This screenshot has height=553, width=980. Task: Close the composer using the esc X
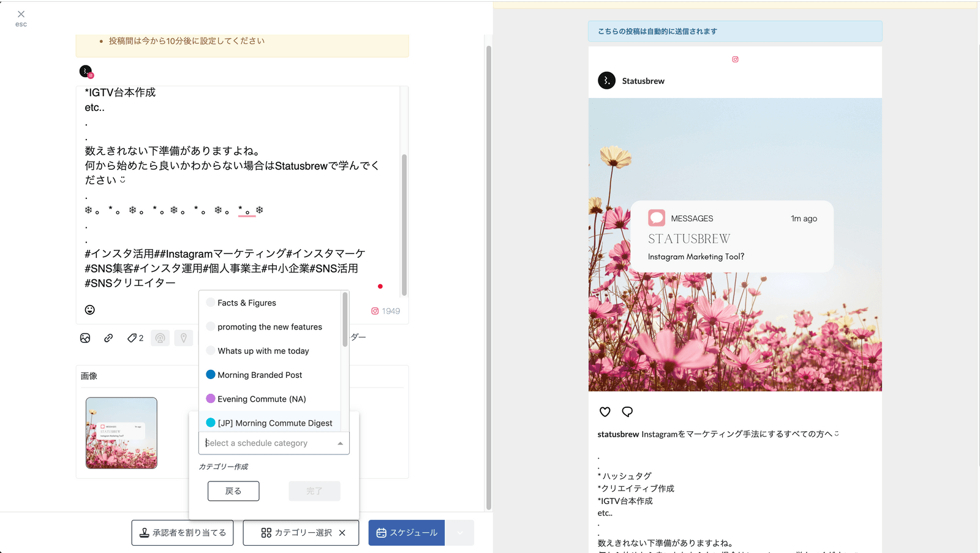coord(21,15)
